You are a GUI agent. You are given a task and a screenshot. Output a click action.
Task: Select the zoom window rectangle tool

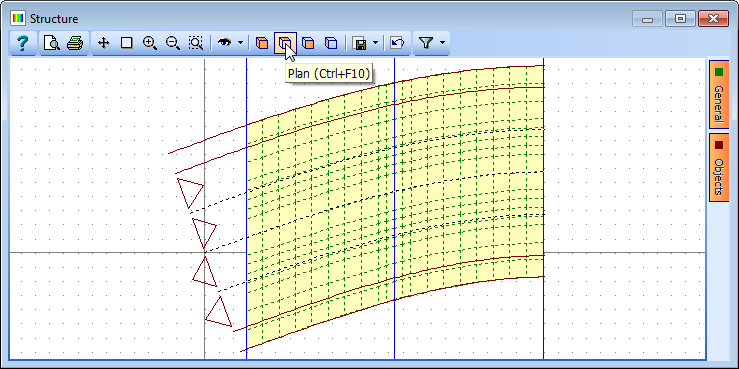point(126,43)
